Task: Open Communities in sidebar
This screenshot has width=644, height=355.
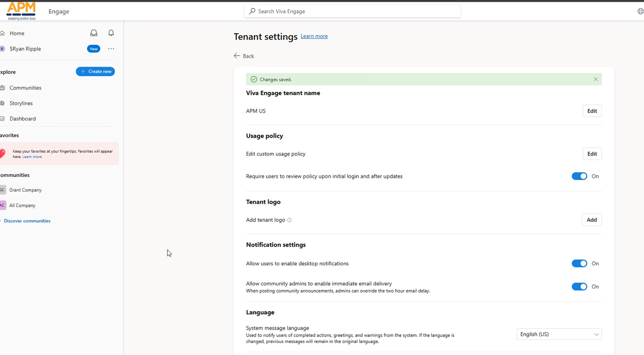Action: point(25,88)
